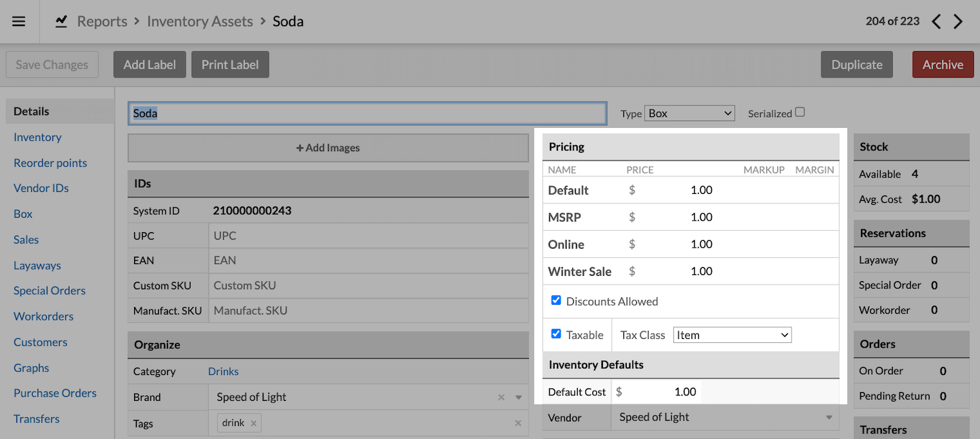Go to next item arrow
The width and height of the screenshot is (980, 439).
point(958,22)
